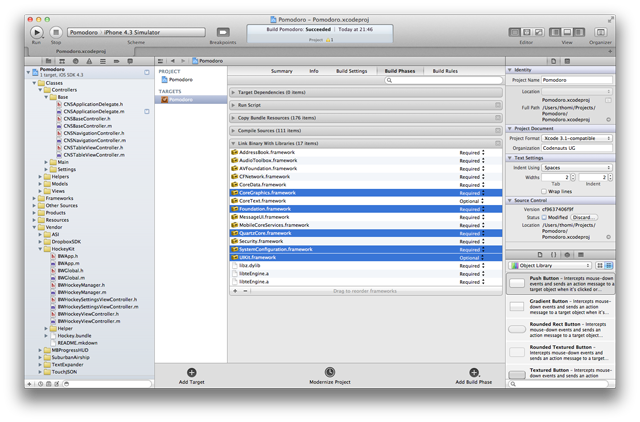
Task: Select Pomodoro target in targets list
Action: pos(181,100)
